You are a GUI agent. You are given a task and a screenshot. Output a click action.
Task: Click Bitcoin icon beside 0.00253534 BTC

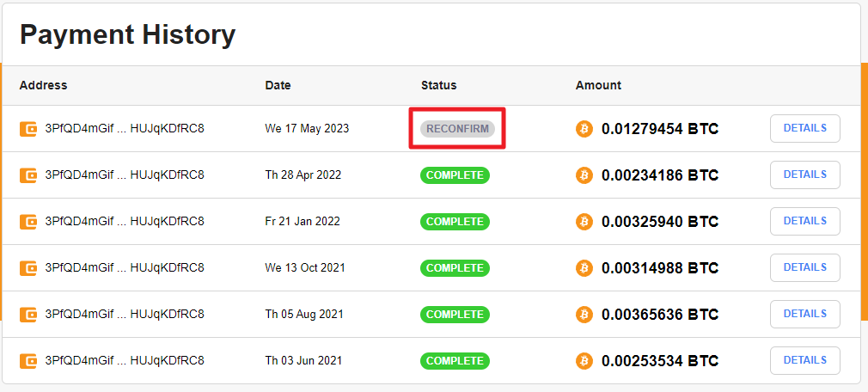point(584,361)
